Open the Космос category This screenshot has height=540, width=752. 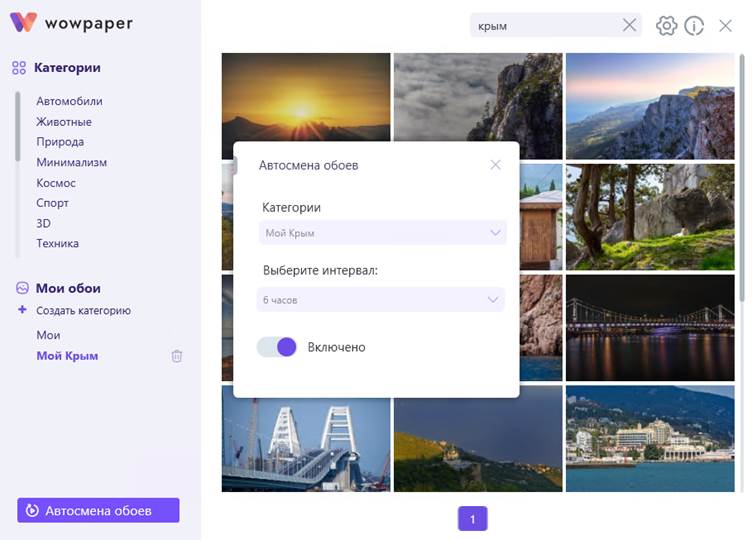pyautogui.click(x=56, y=183)
